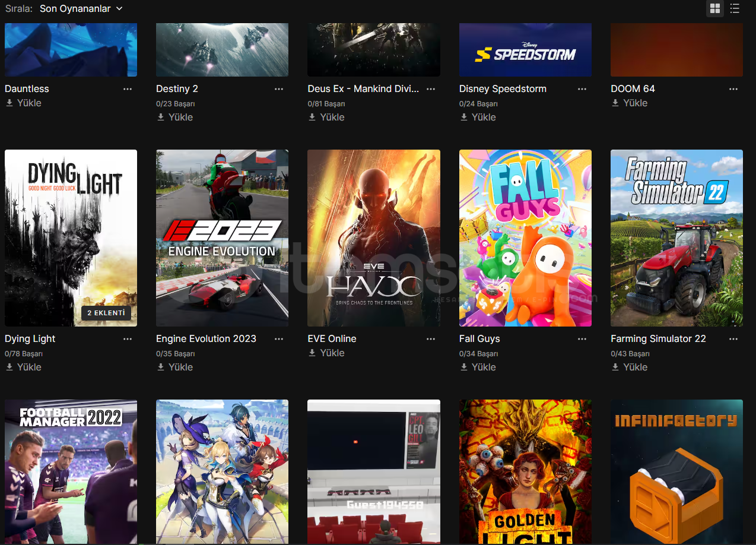
Task: Click Yükle to install DOOM 64
Action: [630, 103]
